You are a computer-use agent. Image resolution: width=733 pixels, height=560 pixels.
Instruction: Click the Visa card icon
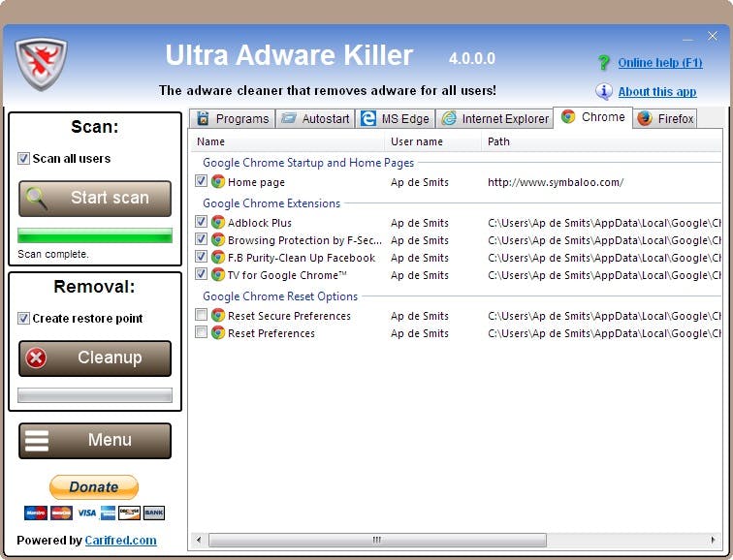87,513
